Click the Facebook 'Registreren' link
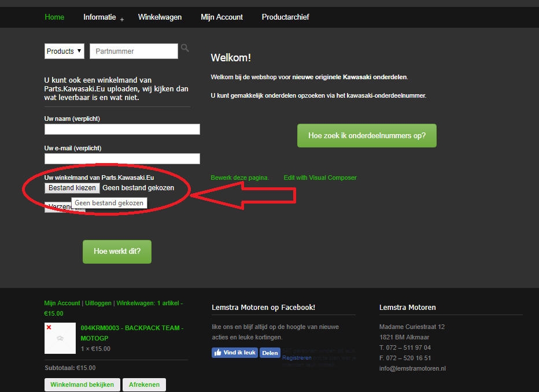The height and width of the screenshot is (392, 539). [297, 358]
